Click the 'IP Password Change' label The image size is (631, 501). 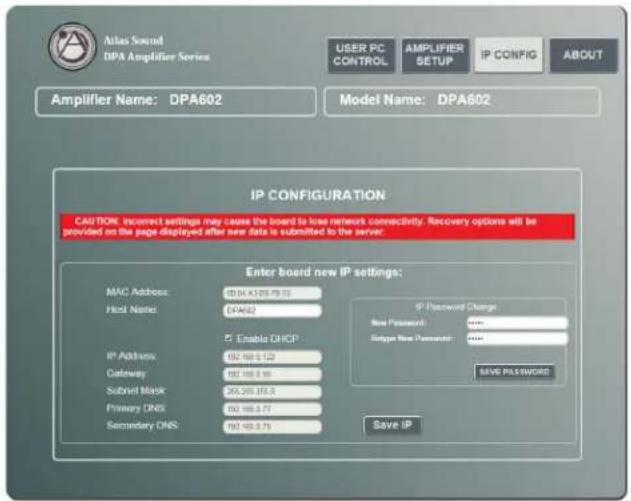[x=456, y=307]
